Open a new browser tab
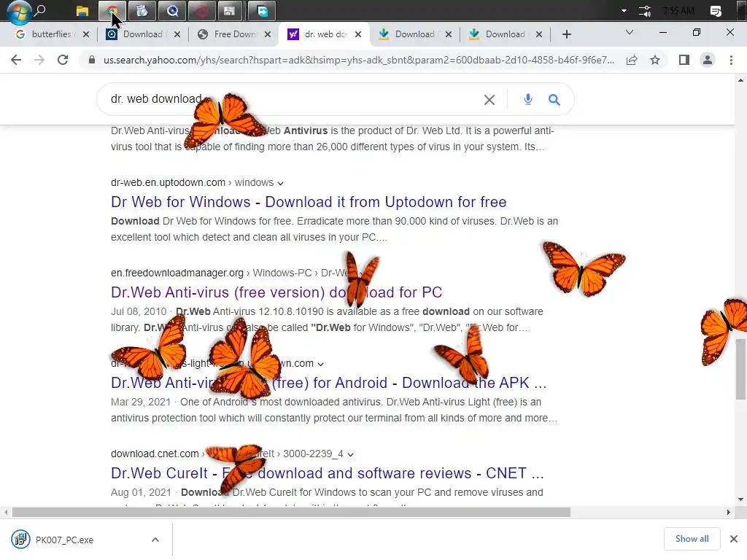Image resolution: width=747 pixels, height=560 pixels. [x=566, y=34]
